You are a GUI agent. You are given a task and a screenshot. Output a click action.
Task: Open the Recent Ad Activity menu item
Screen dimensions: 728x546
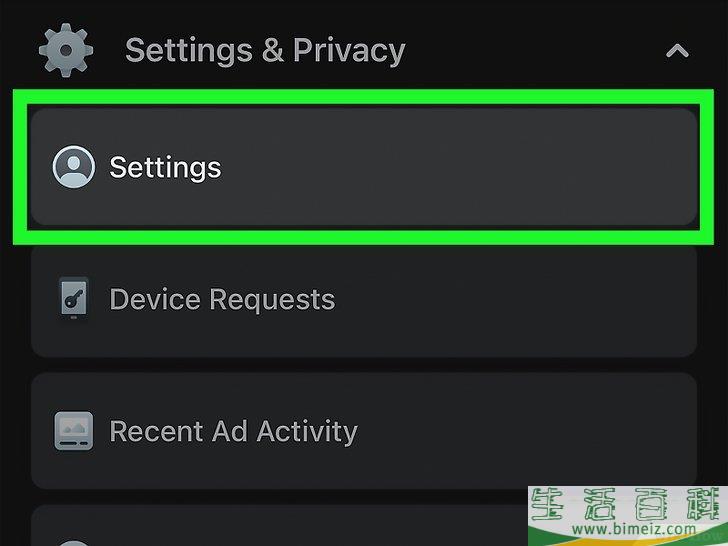tap(363, 431)
